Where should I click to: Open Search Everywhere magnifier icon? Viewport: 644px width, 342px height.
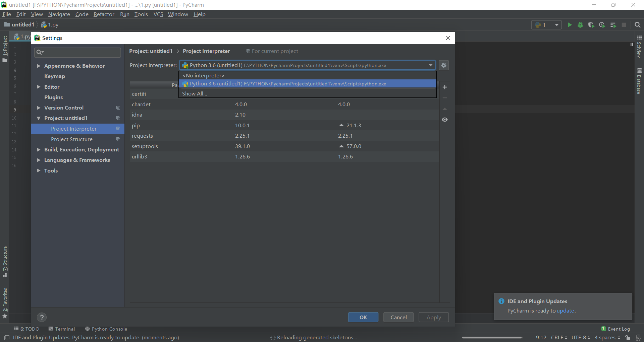coord(638,25)
